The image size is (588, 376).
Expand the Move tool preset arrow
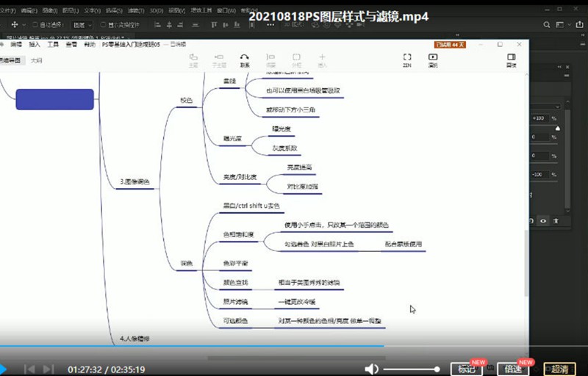point(24,25)
